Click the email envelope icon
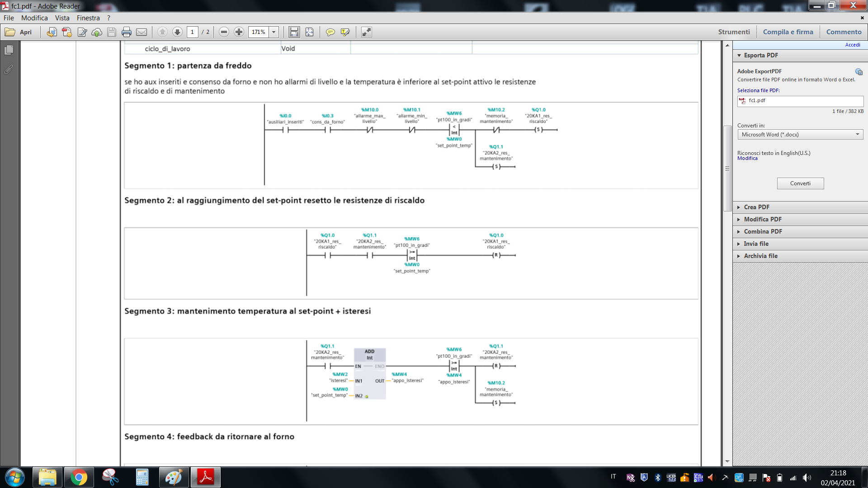 [x=142, y=32]
